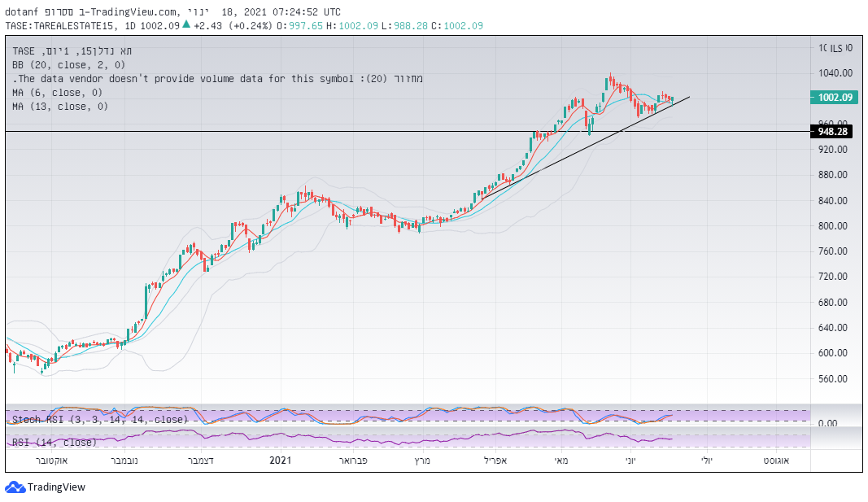868x502 pixels.
Task: Click the BB (20, close, 2, 0) indicator legend
Action: (68, 65)
